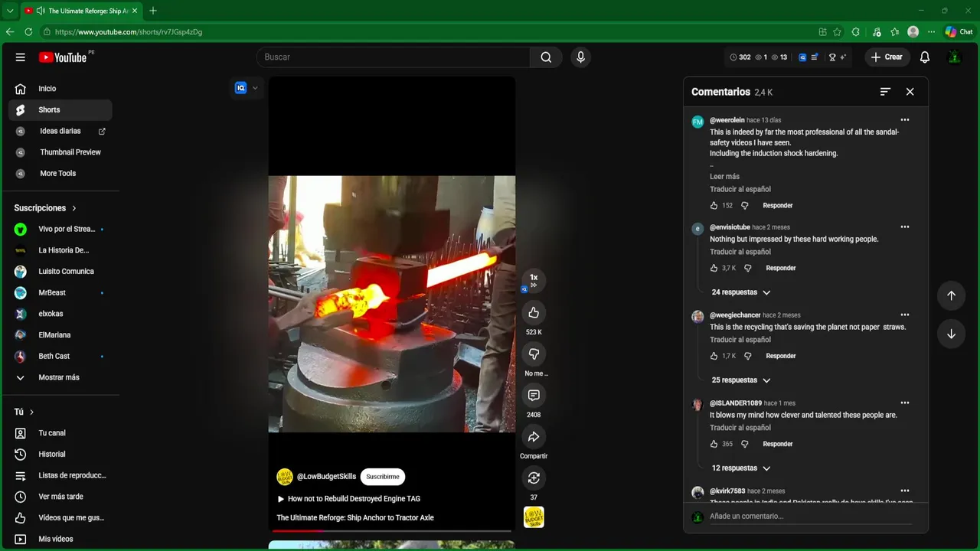Open the Short's comments button showing 2408
The image size is (980, 551).
534,396
